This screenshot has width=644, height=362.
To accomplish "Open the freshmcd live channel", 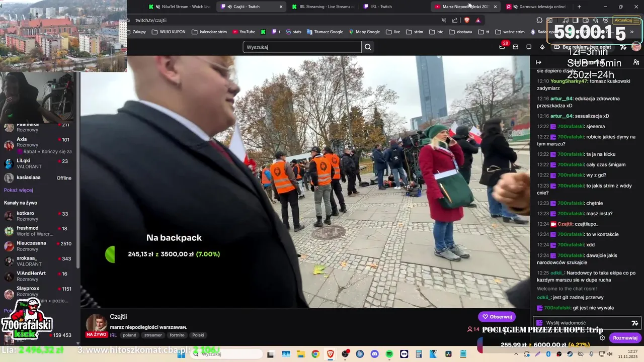I will click(39, 231).
